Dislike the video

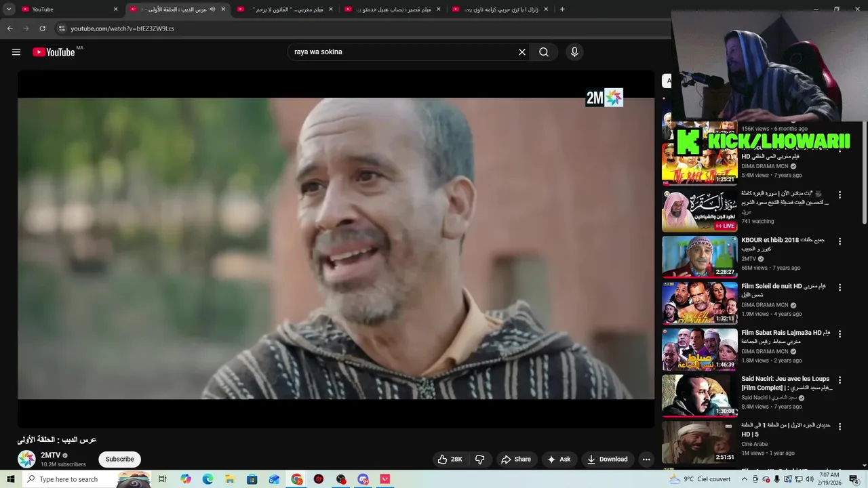point(480,460)
